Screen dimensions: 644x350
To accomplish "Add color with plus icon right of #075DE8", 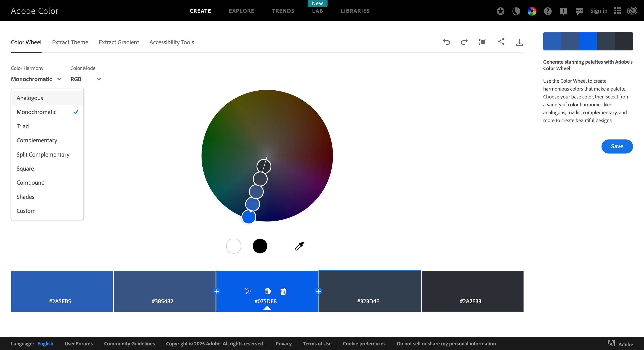I will [x=318, y=291].
